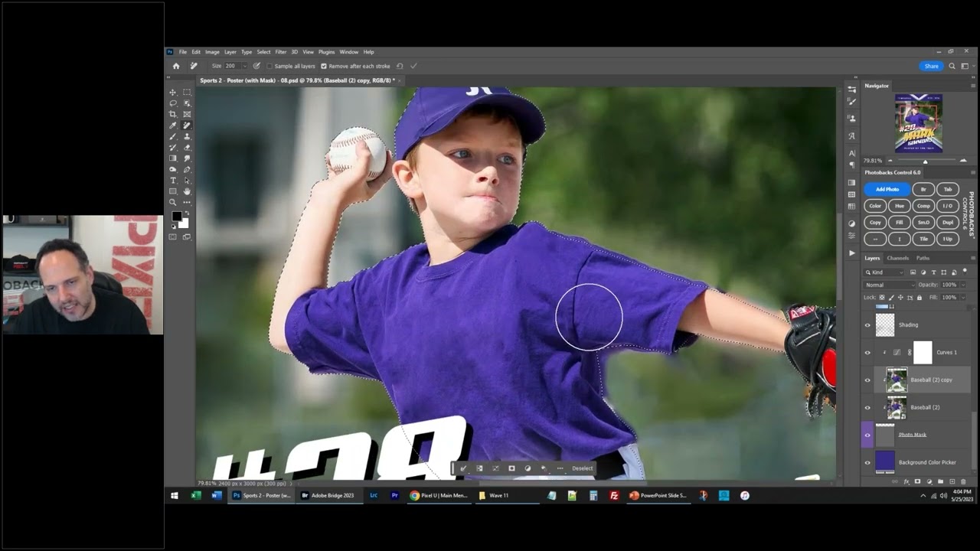This screenshot has height=551, width=980.
Task: Select the Gradient tool
Action: pyautogui.click(x=173, y=158)
